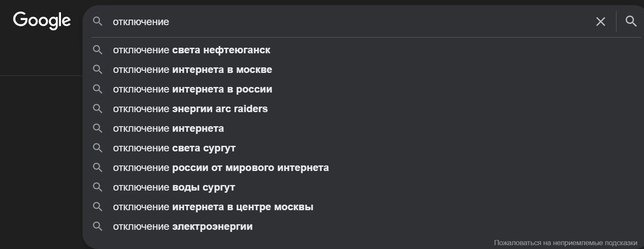The height and width of the screenshot is (249, 644).
Task: Open "Пожаловаться на неприемлемые подсказки" link
Action: pyautogui.click(x=566, y=243)
